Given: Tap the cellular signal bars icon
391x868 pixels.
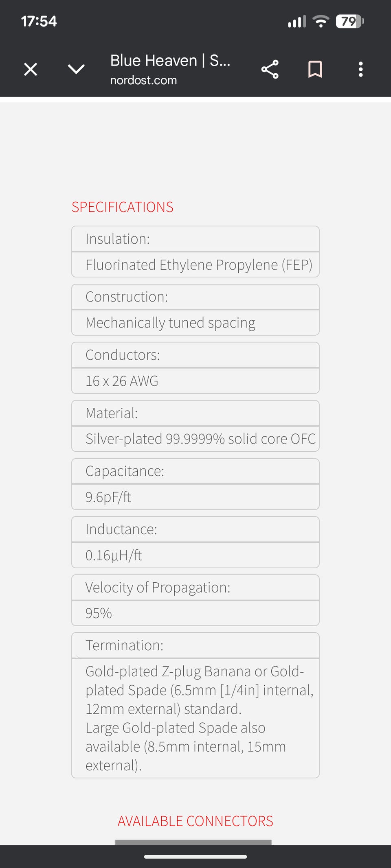Looking at the screenshot, I should click(297, 21).
